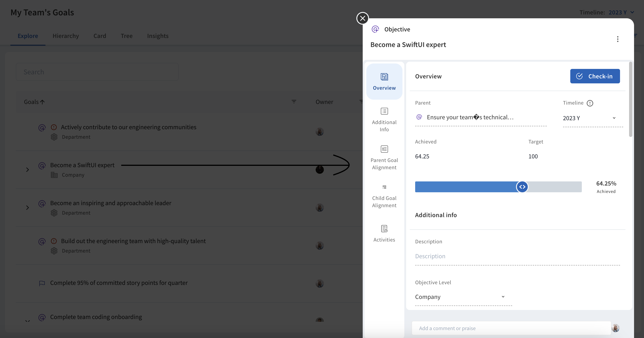Switch to the Explore tab
Viewport: 644px width, 338px height.
coord(28,36)
